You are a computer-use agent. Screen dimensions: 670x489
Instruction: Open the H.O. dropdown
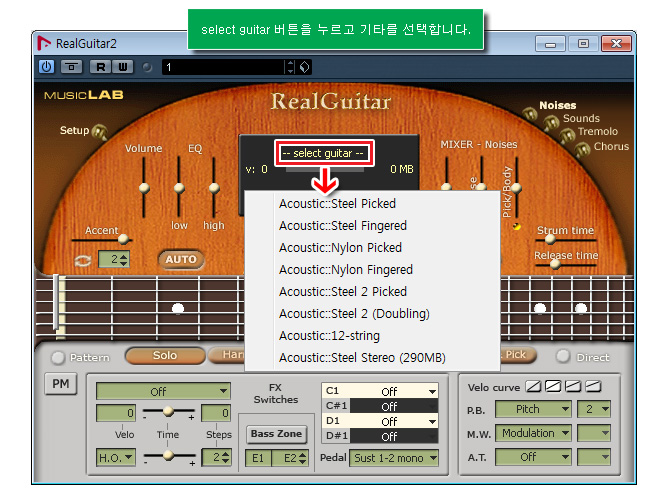116,458
